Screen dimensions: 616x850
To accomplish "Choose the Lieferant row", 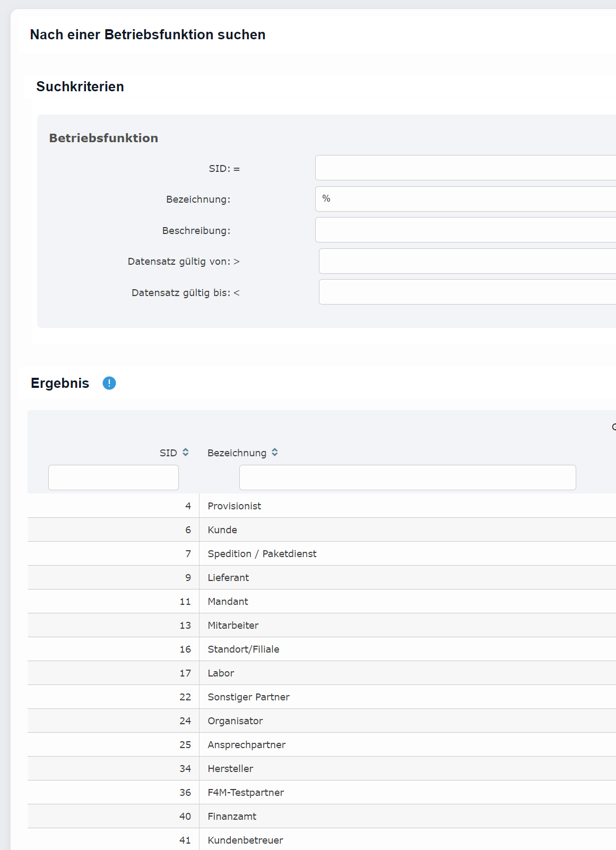I will [228, 578].
